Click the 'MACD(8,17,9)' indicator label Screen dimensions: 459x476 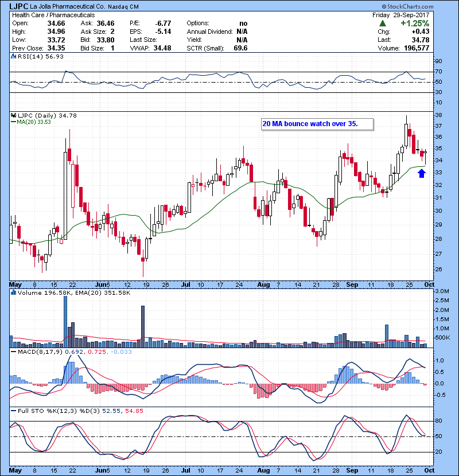tap(40, 352)
